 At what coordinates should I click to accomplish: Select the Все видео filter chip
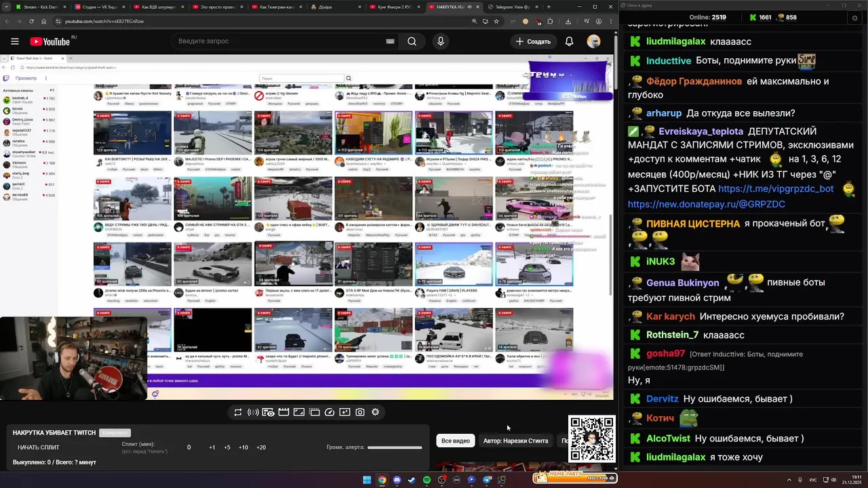coord(456,441)
